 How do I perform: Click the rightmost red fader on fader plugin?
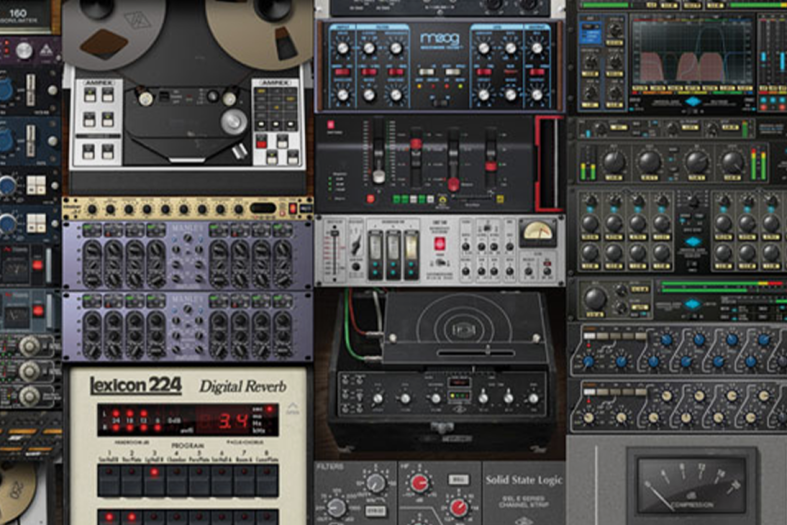pos(491,166)
